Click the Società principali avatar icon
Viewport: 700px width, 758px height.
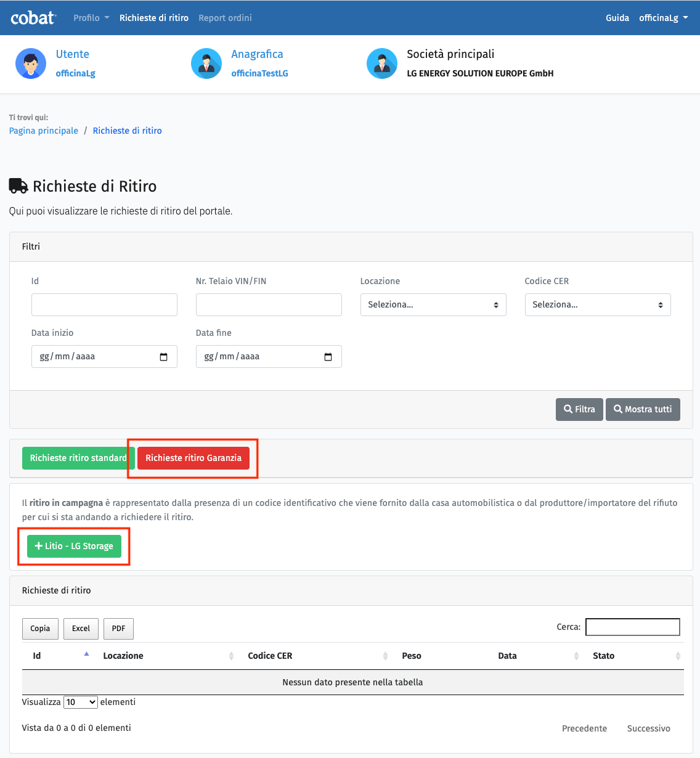(382, 63)
